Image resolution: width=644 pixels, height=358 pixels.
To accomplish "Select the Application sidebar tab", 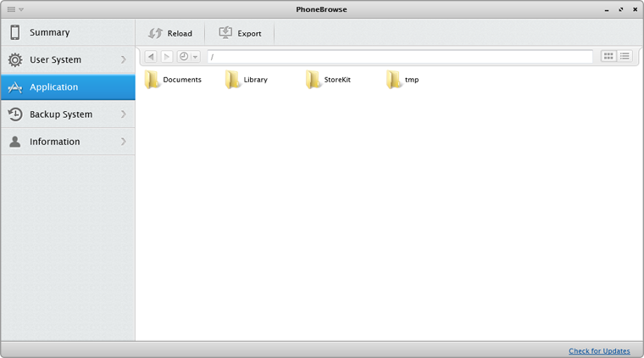I will pyautogui.click(x=67, y=87).
